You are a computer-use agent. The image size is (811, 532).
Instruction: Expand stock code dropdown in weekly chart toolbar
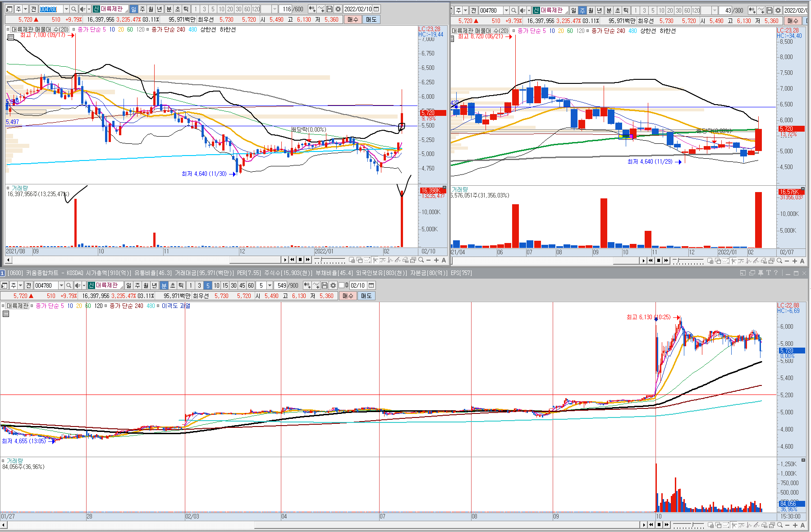point(506,10)
